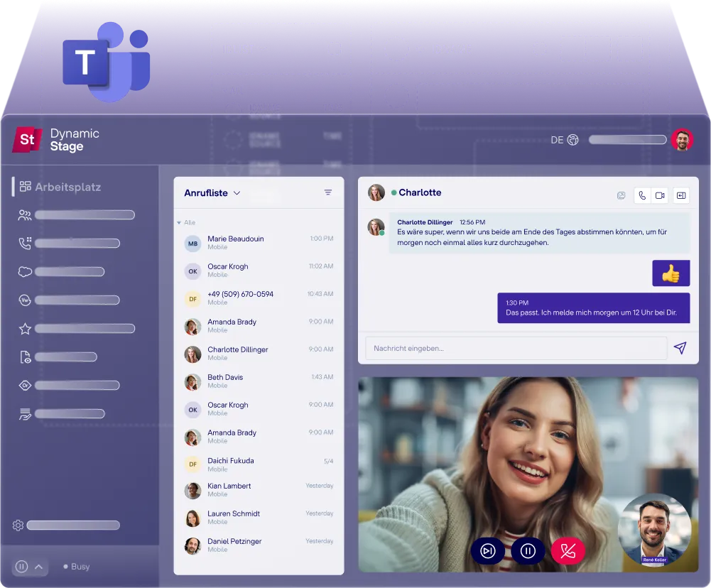This screenshot has height=588, width=711.
Task: Open the call list filter
Action: click(x=327, y=192)
